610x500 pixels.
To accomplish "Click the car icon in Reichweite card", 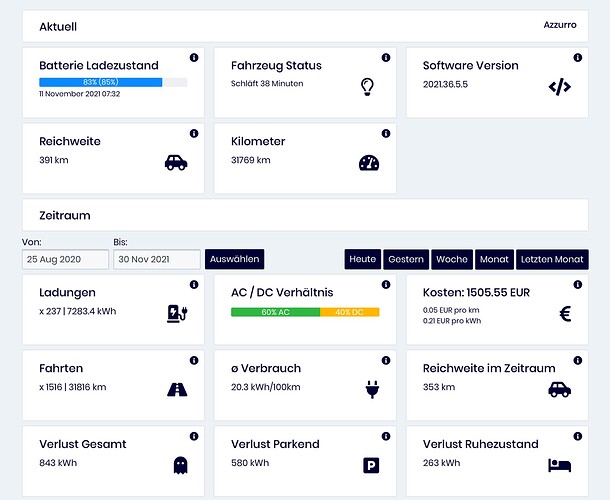I will point(176,163).
